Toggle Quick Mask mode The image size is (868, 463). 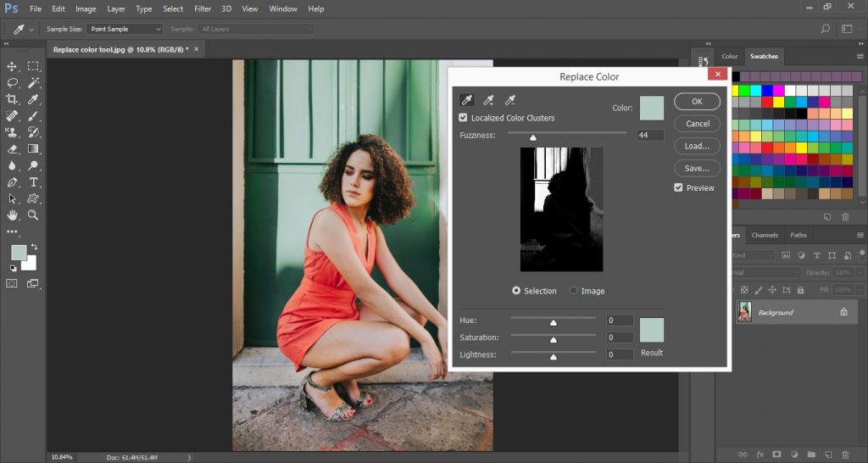click(x=12, y=283)
